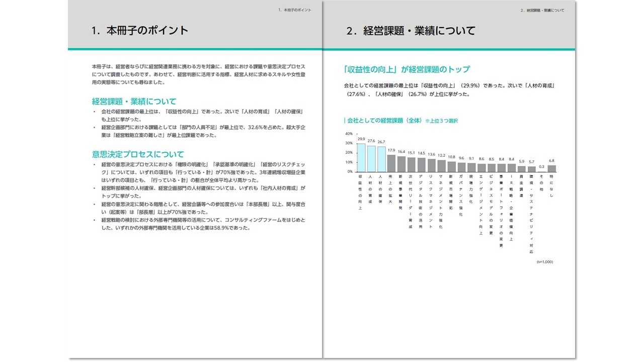Image resolution: width=644 pixels, height=362 pixels.
Task: Click the chart title '会社としての経営課題（全体）'
Action: coord(384,121)
